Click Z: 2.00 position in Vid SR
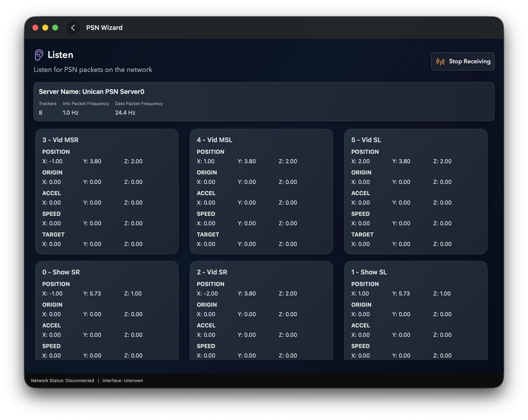This screenshot has height=420, width=528. point(288,293)
